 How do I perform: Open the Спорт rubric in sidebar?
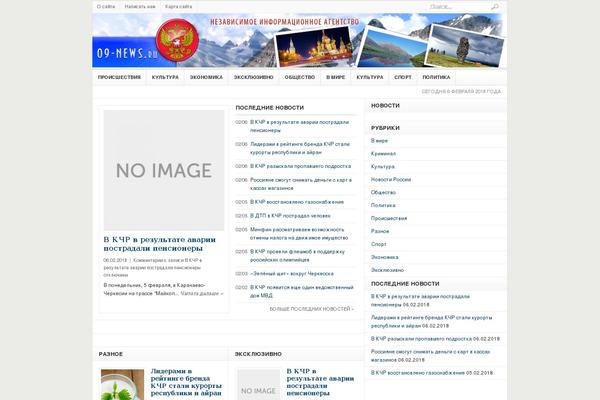[x=378, y=244]
